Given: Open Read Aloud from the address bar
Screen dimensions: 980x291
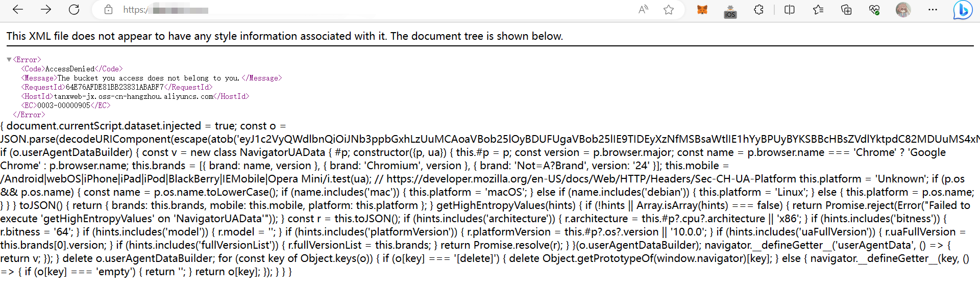Looking at the screenshot, I should [x=643, y=10].
